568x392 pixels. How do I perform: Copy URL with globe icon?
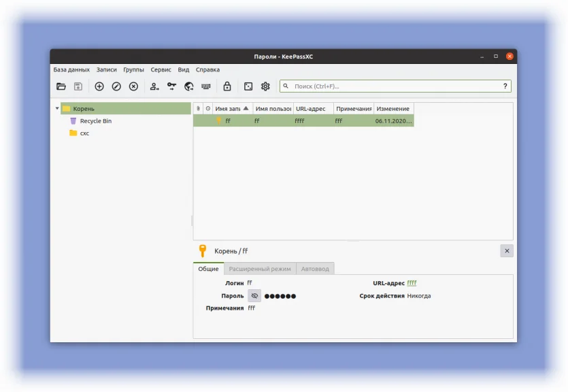click(188, 86)
